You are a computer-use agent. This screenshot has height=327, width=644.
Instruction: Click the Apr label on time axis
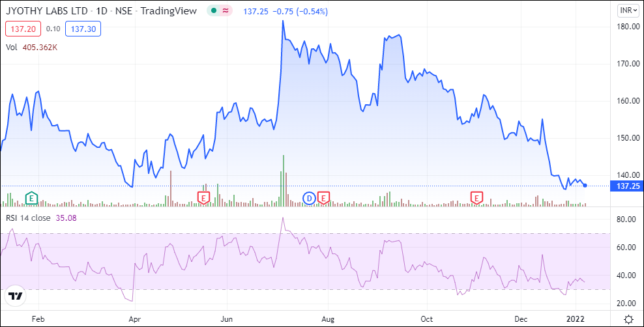135,319
